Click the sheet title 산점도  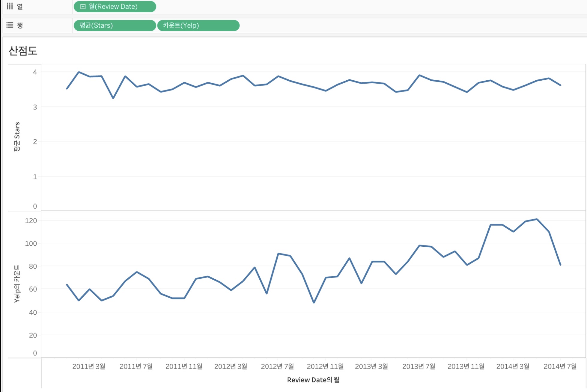tap(23, 51)
